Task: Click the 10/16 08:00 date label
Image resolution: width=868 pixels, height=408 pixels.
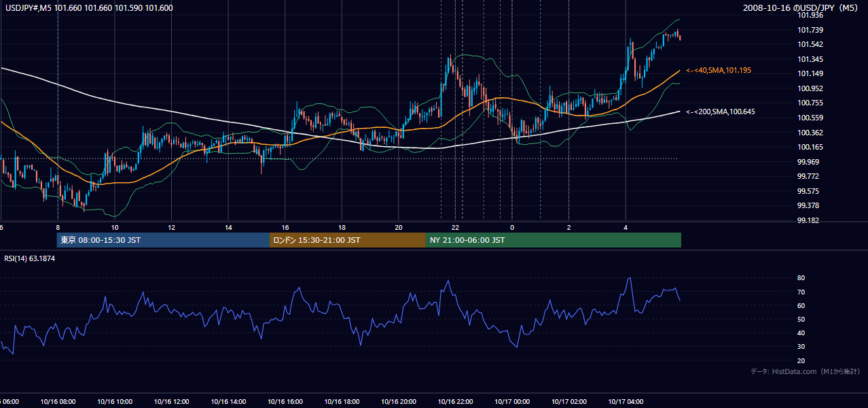Action: click(x=58, y=402)
